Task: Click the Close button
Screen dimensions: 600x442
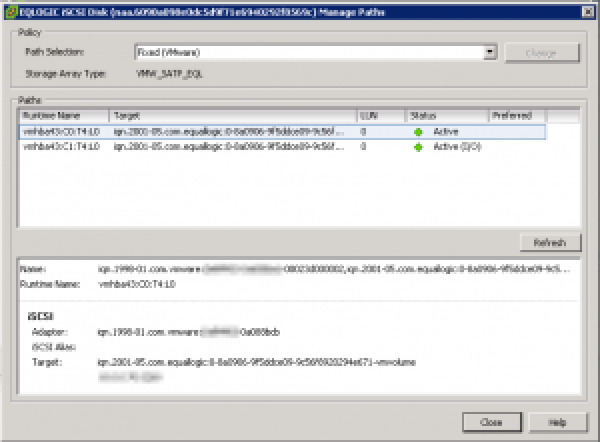Action: 492,422
